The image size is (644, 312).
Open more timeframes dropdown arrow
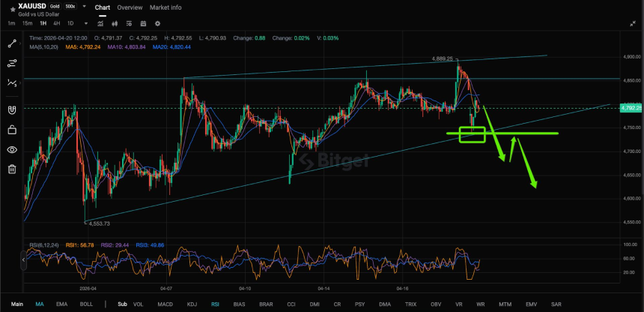[x=86, y=23]
